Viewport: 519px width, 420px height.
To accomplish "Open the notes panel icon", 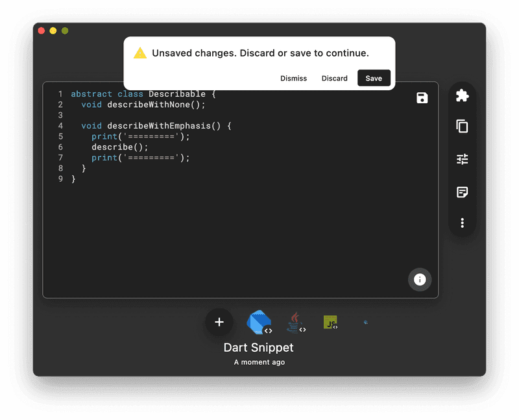I will click(x=462, y=191).
